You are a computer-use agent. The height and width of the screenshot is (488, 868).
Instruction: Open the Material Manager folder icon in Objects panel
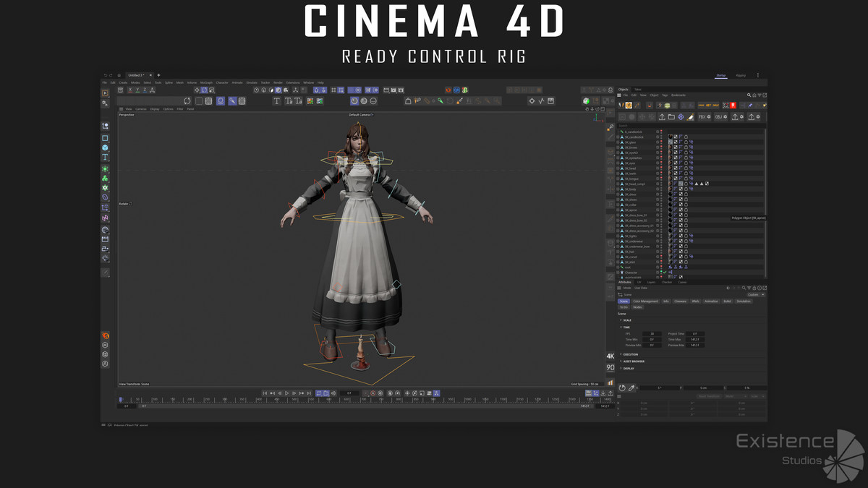pyautogui.click(x=671, y=116)
